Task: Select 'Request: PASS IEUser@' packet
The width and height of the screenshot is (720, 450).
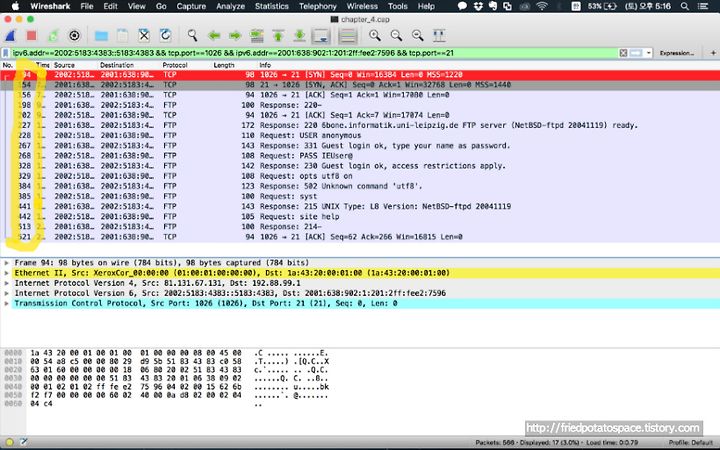Action: 360,156
